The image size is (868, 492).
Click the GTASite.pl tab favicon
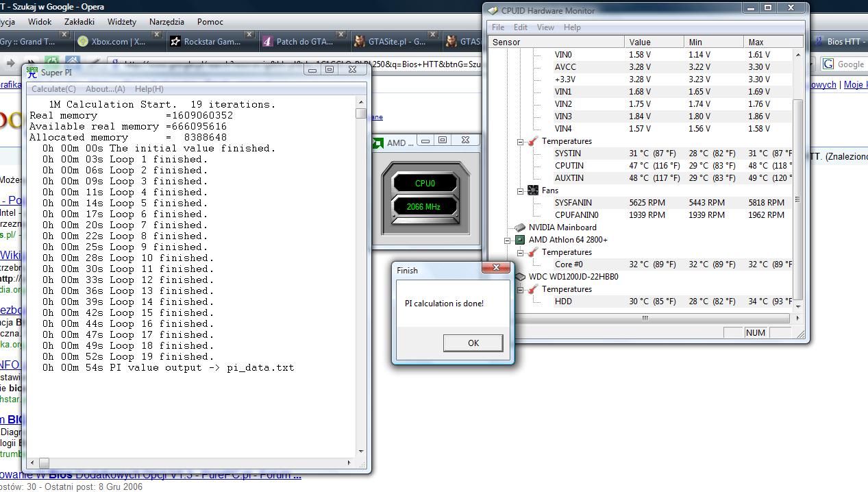(360, 42)
